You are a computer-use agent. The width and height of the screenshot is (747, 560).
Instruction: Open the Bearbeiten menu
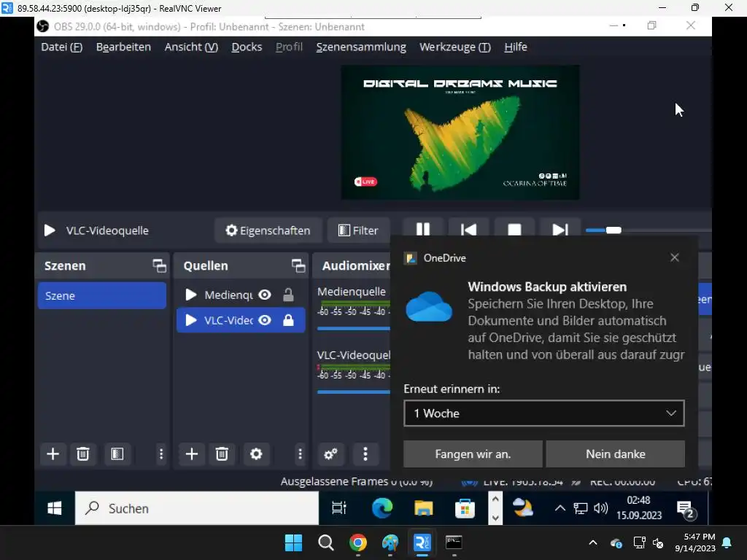[123, 47]
